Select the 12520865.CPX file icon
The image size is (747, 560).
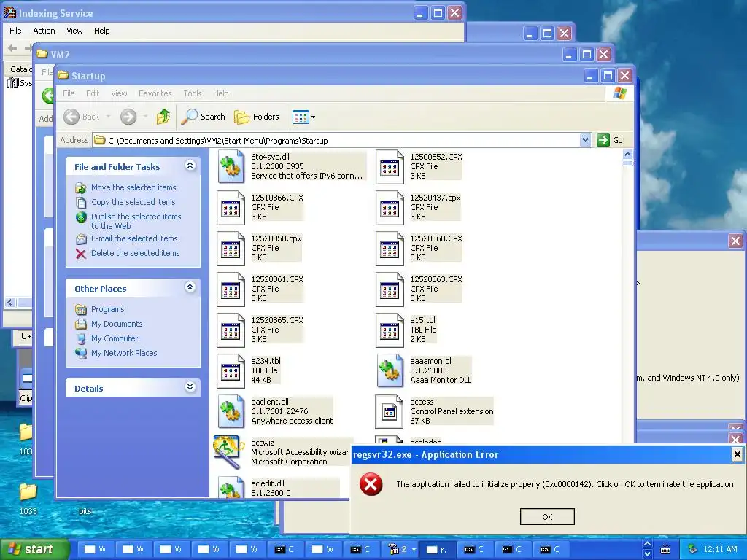231,330
